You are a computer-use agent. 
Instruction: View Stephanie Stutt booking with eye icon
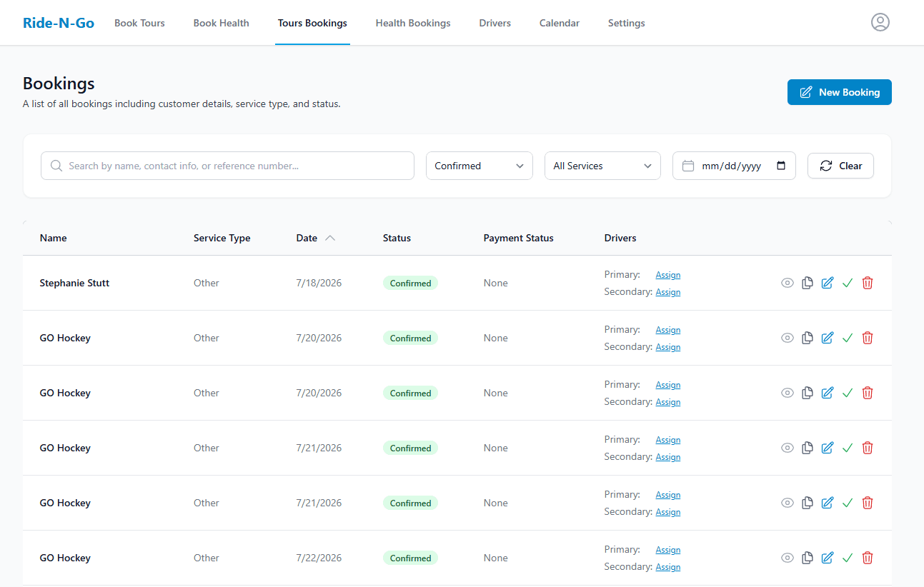788,283
